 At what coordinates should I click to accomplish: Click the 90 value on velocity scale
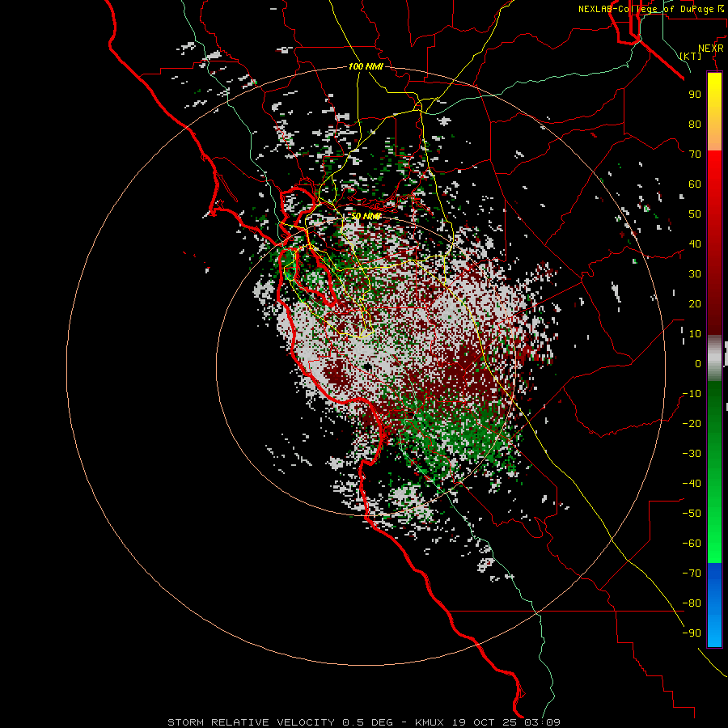tap(695, 95)
